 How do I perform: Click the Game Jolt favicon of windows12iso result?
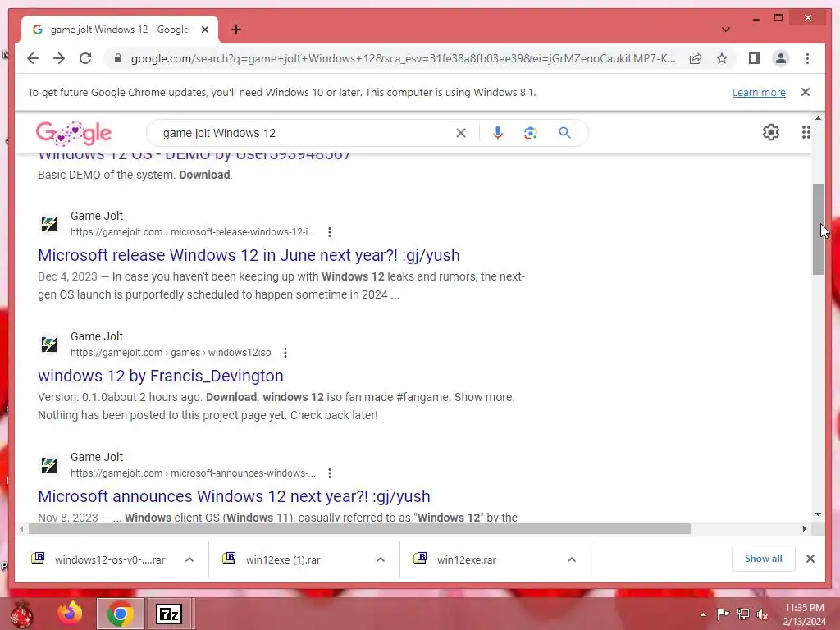[49, 344]
